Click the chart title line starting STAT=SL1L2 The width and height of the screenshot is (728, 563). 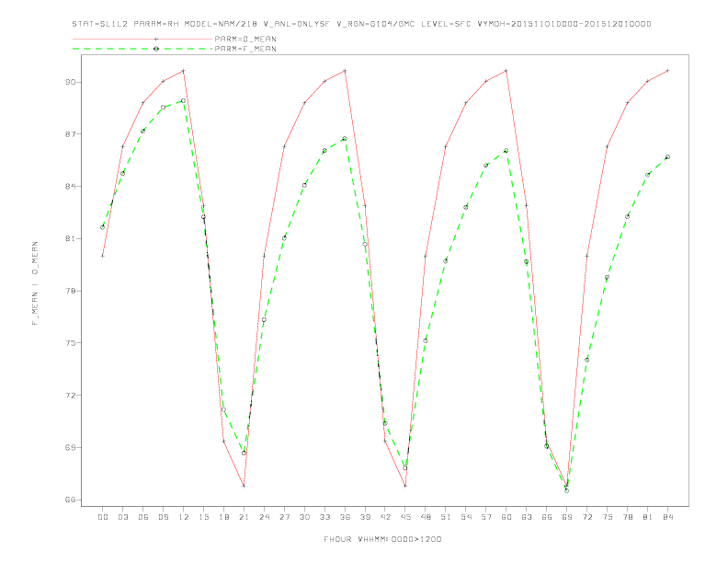click(361, 24)
